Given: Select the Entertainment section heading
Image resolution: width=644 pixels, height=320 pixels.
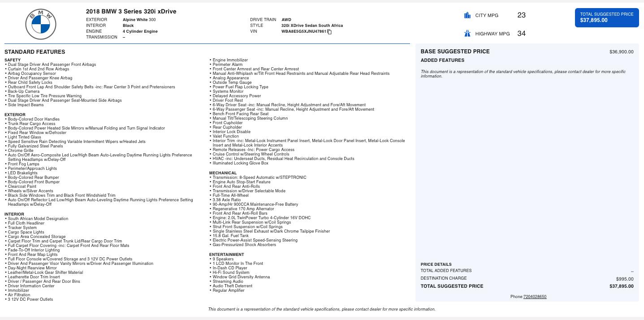Looking at the screenshot, I should point(226,255).
